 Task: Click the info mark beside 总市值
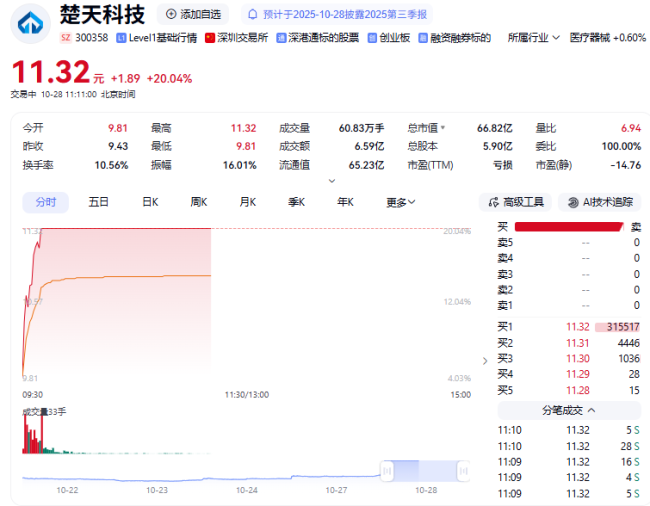[443, 128]
